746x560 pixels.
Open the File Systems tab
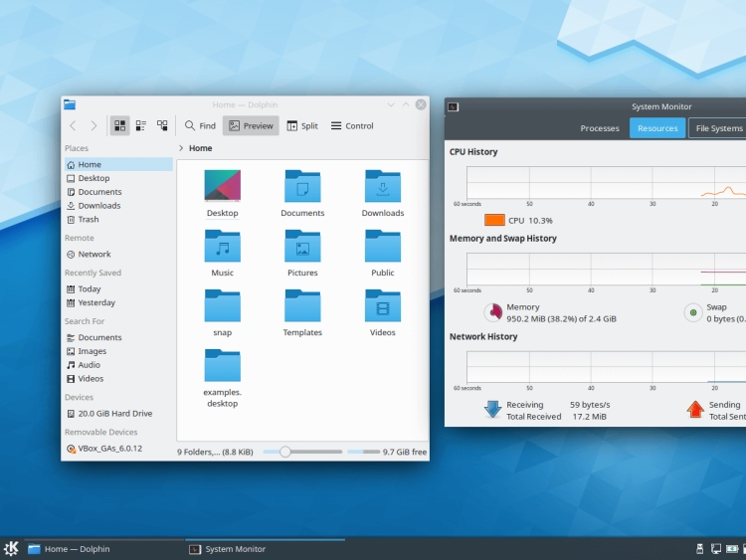pyautogui.click(x=718, y=128)
